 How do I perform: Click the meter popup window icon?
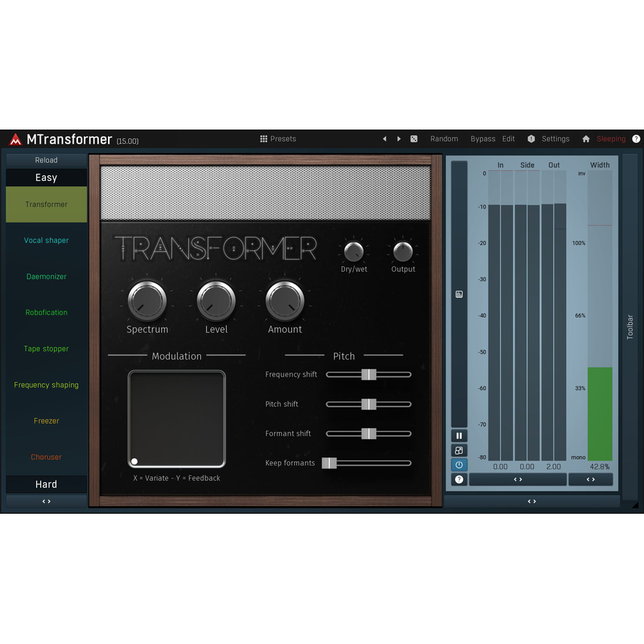(x=459, y=450)
